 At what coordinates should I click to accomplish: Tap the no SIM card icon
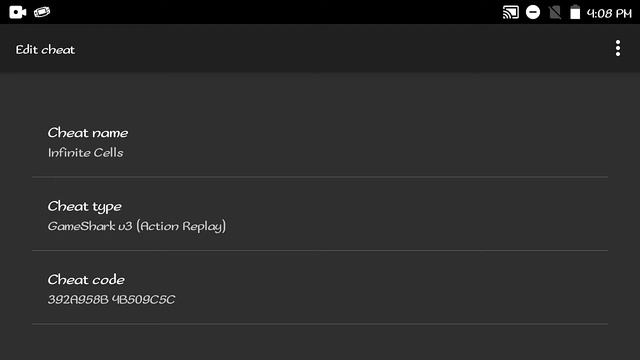pos(555,13)
